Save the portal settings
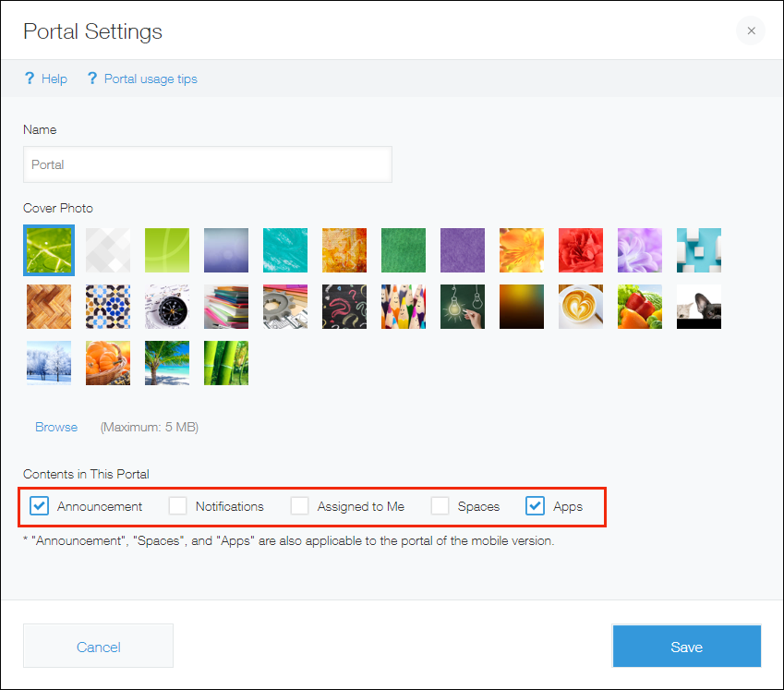 686,646
